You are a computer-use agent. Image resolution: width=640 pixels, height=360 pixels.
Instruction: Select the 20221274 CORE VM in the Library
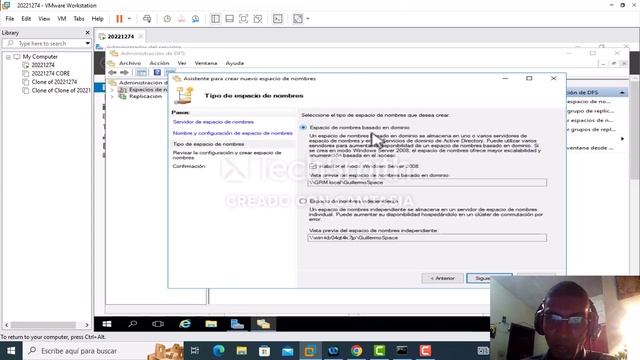click(51, 73)
